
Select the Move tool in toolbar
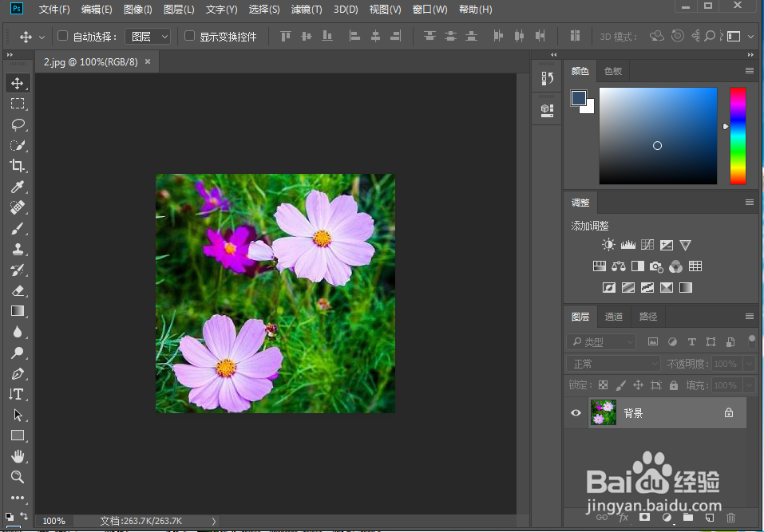(x=18, y=83)
